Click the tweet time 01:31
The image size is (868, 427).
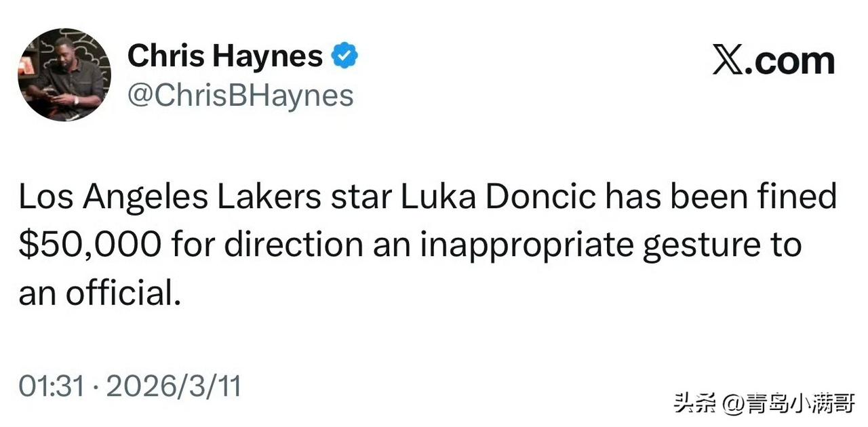[x=51, y=386]
